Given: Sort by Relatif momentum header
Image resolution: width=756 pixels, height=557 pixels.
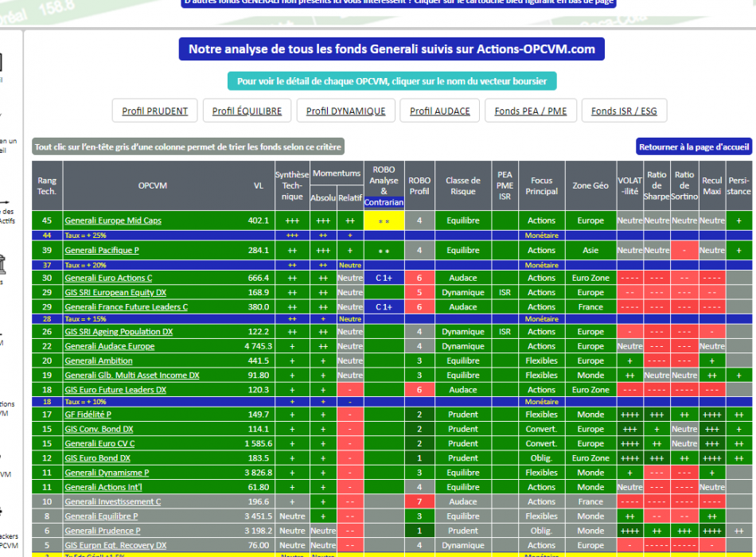Looking at the screenshot, I should pyautogui.click(x=350, y=197).
